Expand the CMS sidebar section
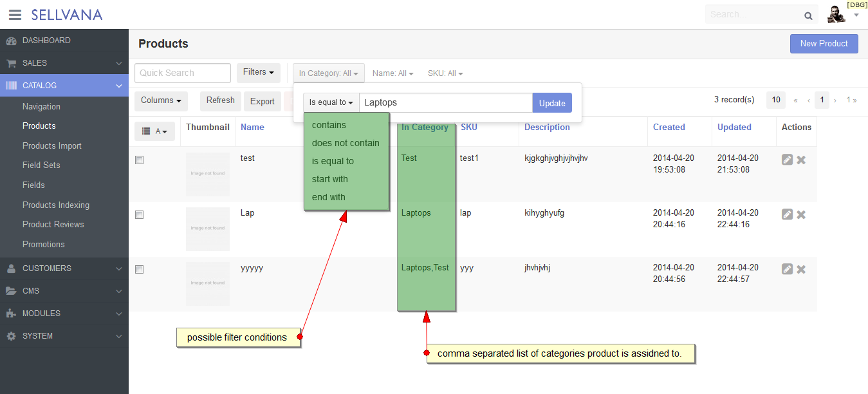Screen dimensions: 868x394 (119, 292)
